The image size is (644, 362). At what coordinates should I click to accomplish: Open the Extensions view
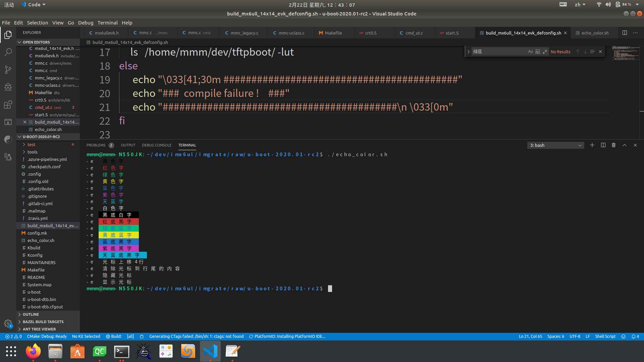point(8,105)
